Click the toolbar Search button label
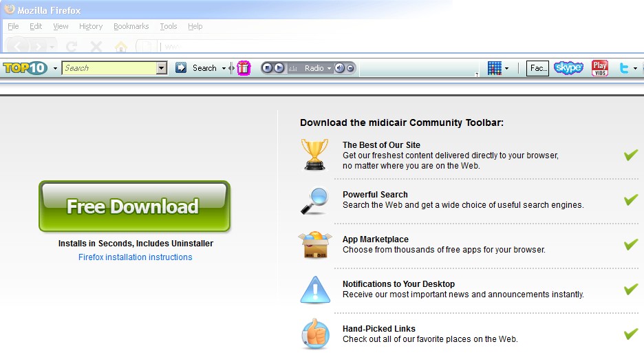 tap(204, 68)
